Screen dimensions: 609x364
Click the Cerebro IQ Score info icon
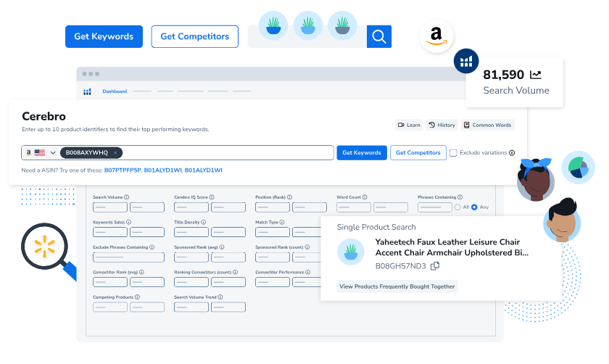click(212, 197)
